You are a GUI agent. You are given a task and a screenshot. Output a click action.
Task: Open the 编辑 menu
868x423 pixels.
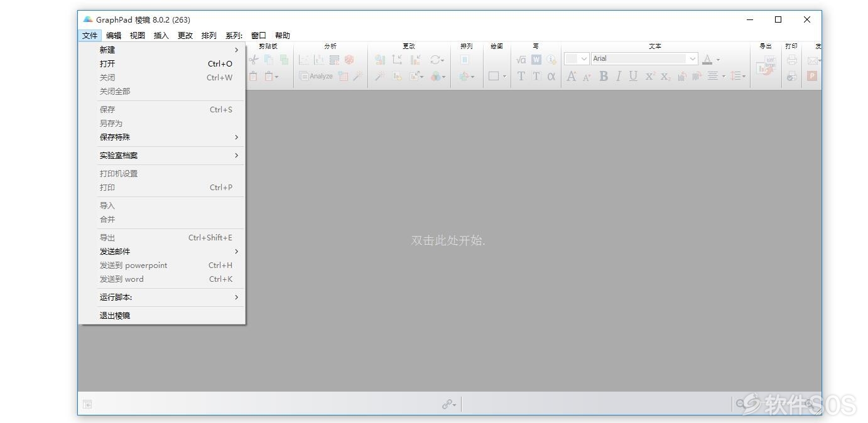[114, 36]
